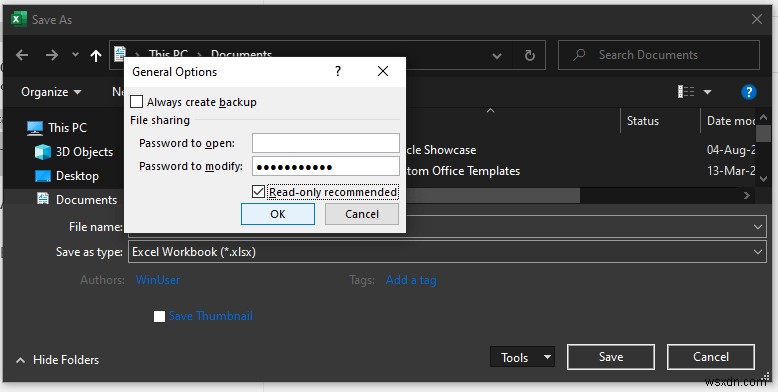The image size is (778, 392).
Task: Cancel the General Options dialog
Action: click(362, 214)
